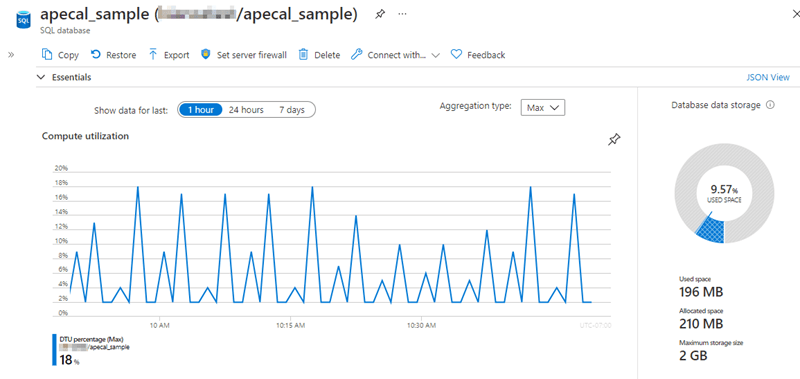800x379 pixels.
Task: Click the Database data storage info icon
Action: point(770,105)
